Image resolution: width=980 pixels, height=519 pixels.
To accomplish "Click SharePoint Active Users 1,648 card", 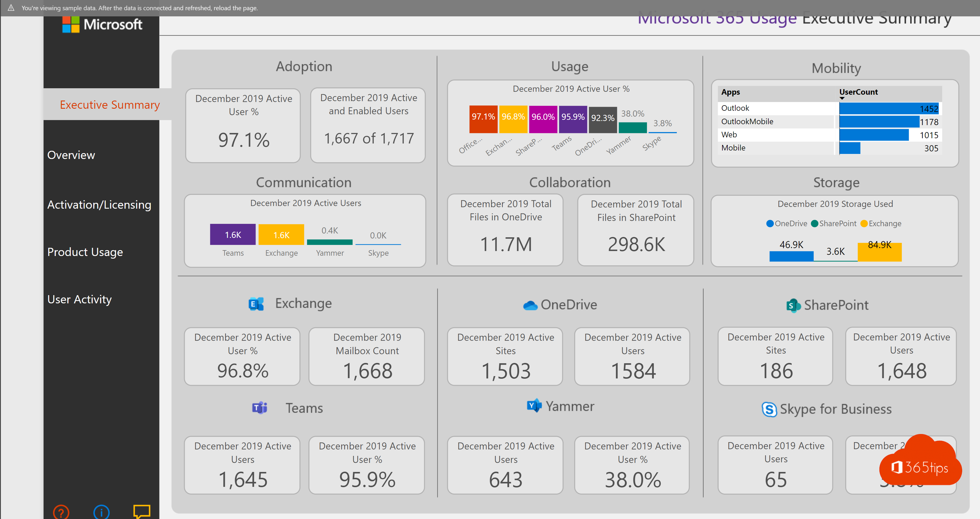I will tap(901, 357).
